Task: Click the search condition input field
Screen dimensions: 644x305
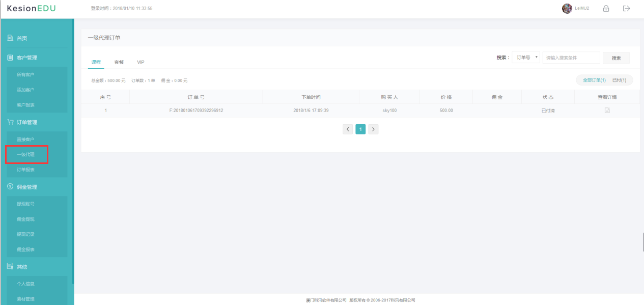Action: click(571, 58)
